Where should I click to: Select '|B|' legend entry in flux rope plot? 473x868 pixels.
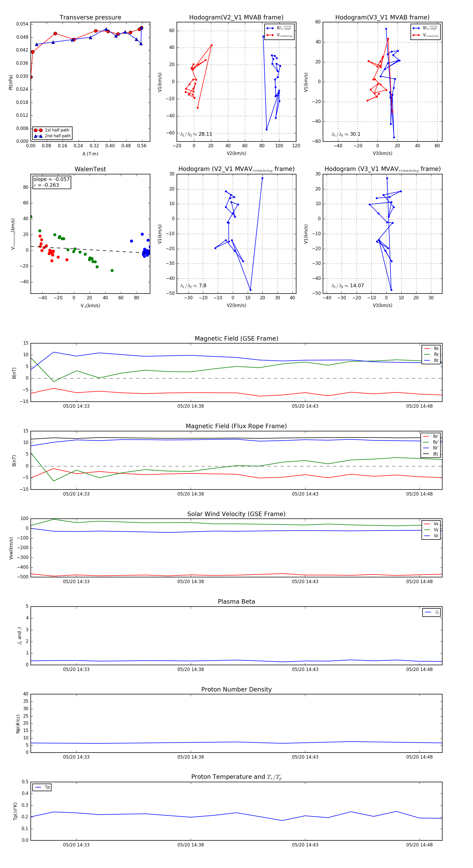pyautogui.click(x=431, y=454)
